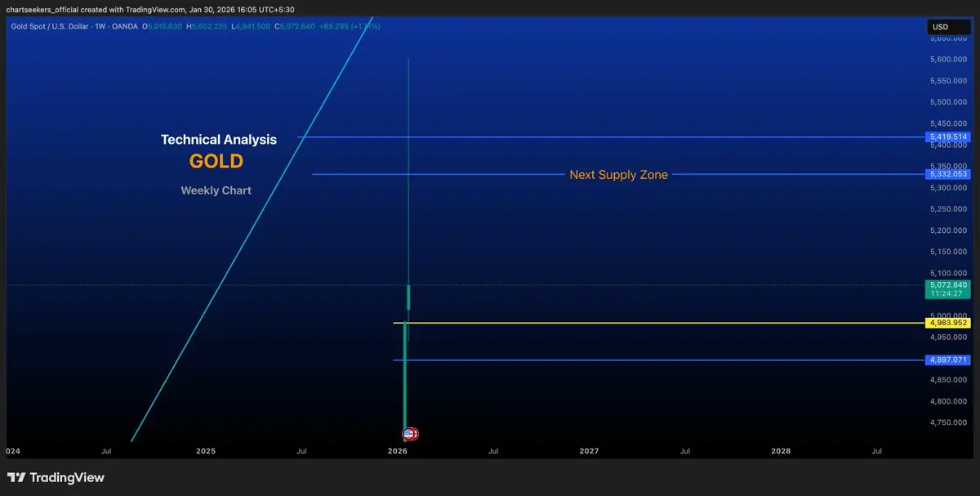Click the close value C5,072.840

pos(295,26)
